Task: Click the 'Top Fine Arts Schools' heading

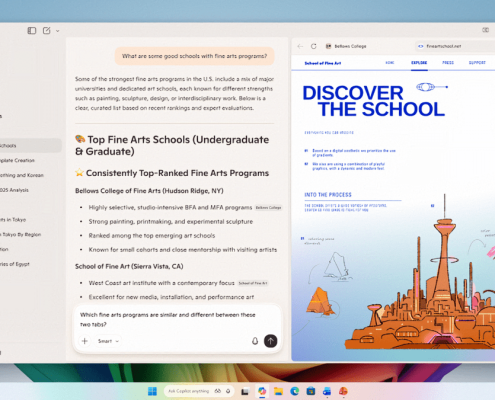Action: [172, 145]
